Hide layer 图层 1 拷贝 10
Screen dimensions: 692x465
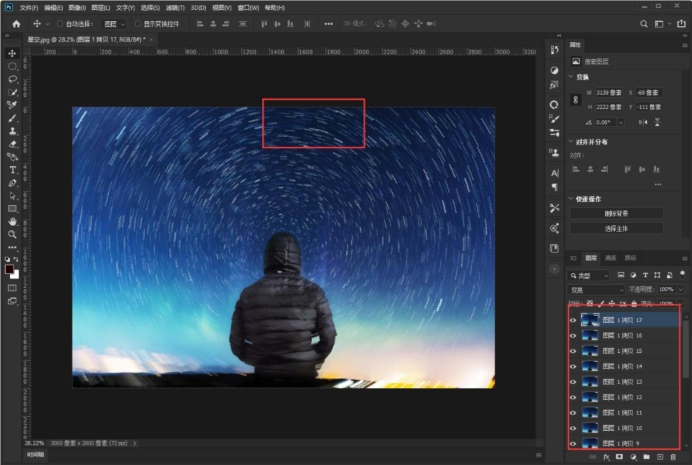point(573,428)
